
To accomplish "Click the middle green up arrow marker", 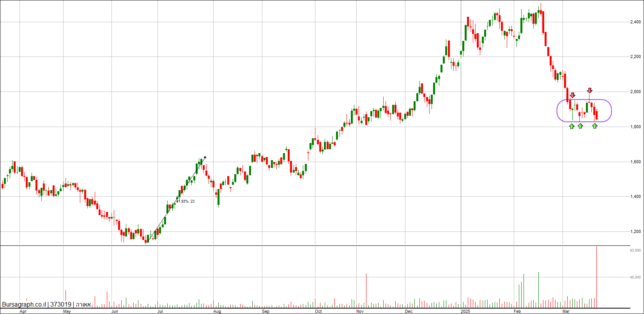I will (x=580, y=126).
